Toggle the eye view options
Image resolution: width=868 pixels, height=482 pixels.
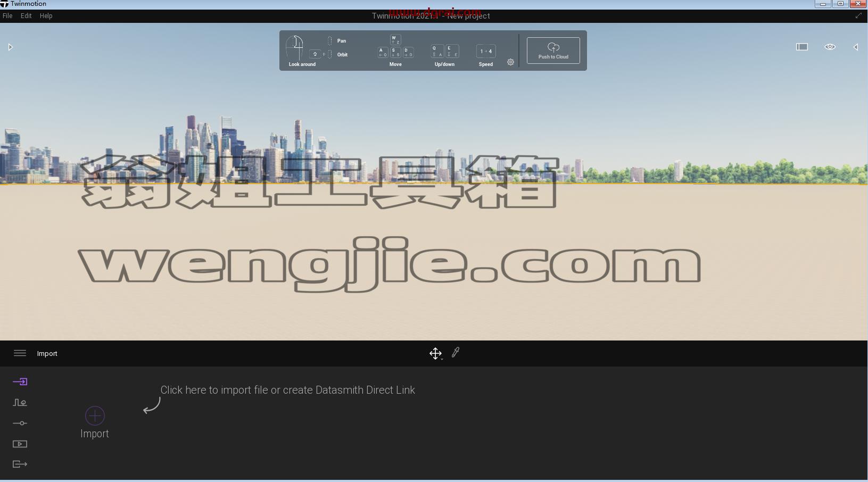pyautogui.click(x=830, y=47)
